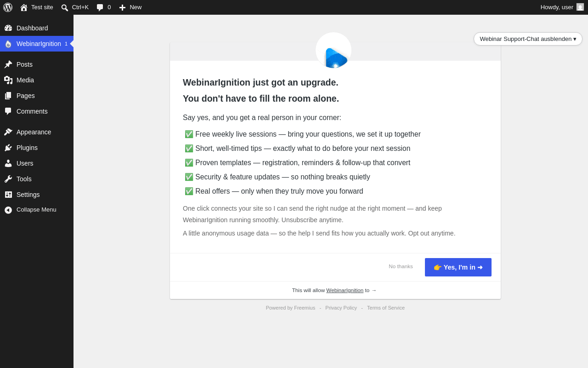Click the user avatar in admin bar
This screenshot has width=588, height=368.
pyautogui.click(x=580, y=7)
